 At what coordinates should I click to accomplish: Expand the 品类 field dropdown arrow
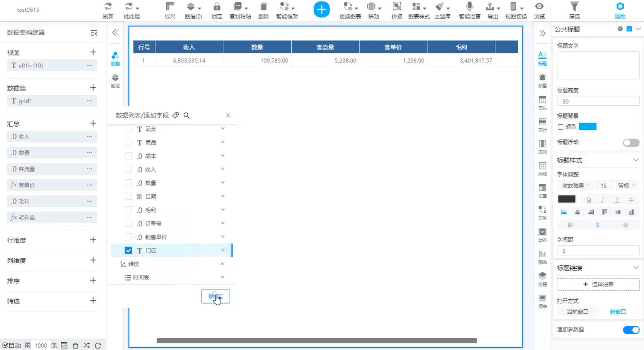[223, 129]
